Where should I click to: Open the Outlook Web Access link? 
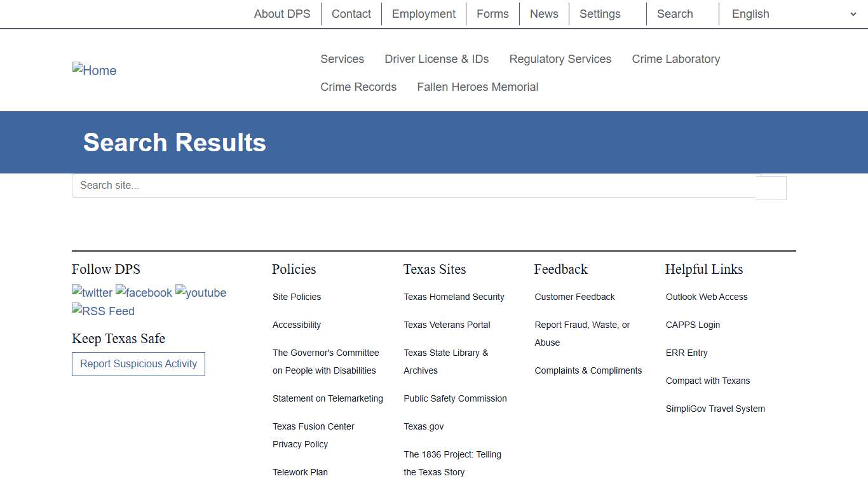707,297
